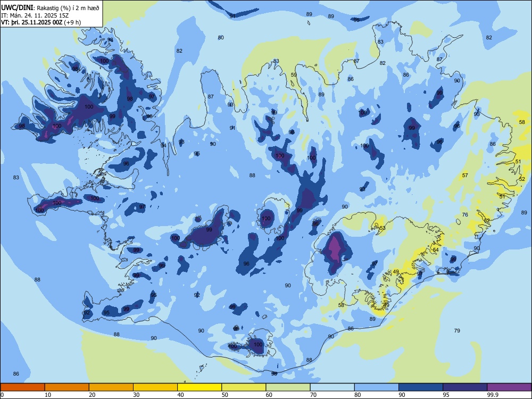The image size is (532, 399).
Task: Click the legend scale label '0'
Action: coord(2,395)
